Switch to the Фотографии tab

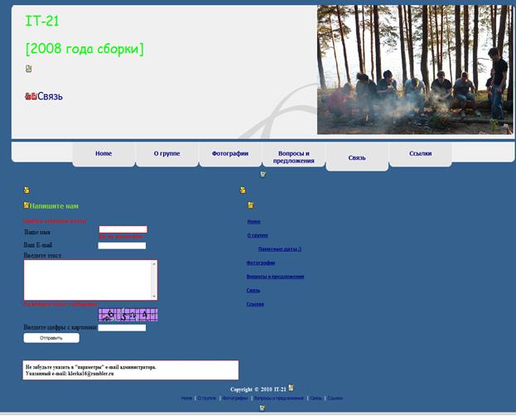tap(230, 154)
